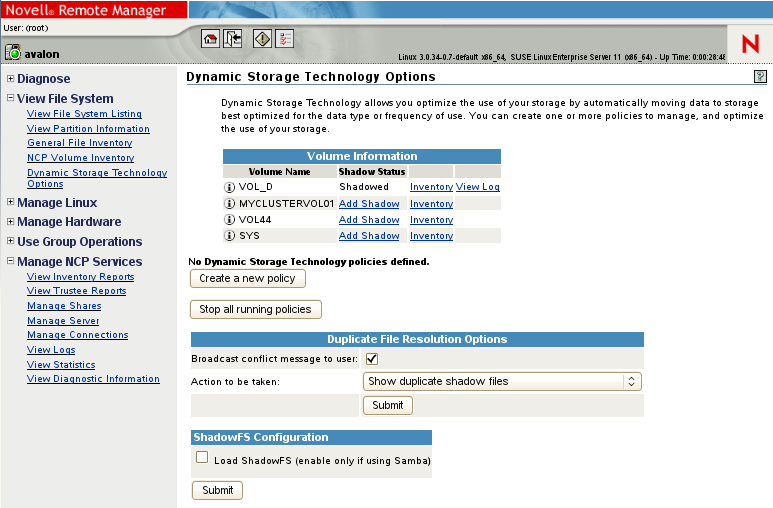773x508 pixels.
Task: Open Inventory for VOL44
Action: [431, 220]
